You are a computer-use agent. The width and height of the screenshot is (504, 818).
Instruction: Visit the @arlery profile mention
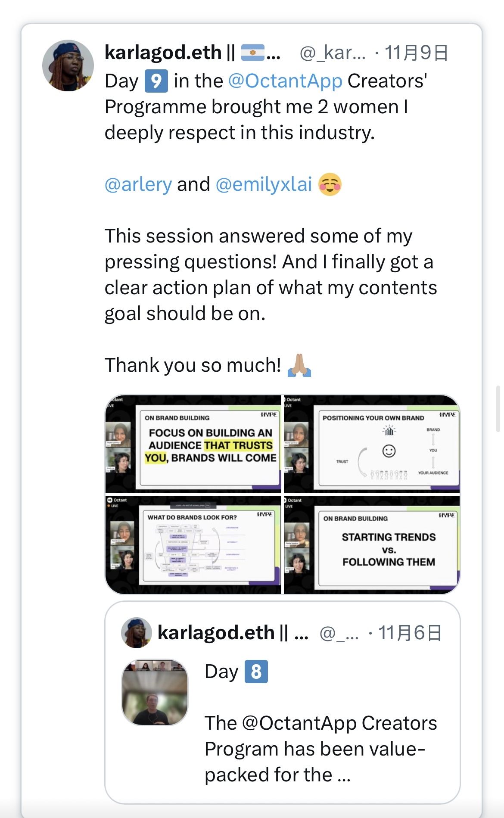tap(138, 184)
